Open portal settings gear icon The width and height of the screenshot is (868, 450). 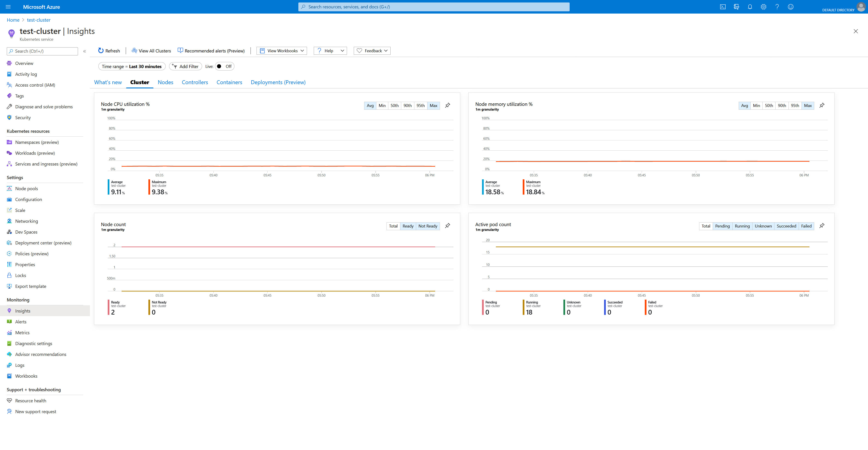763,7
